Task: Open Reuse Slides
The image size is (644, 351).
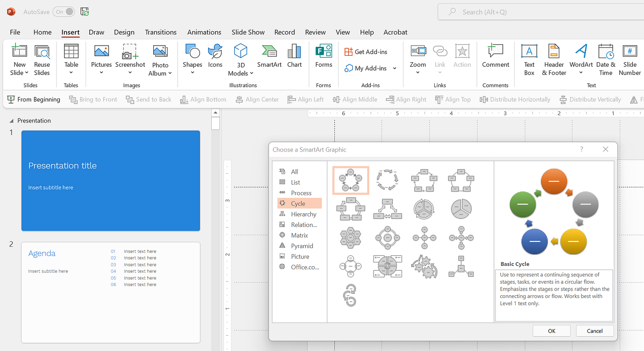Action: [x=42, y=60]
